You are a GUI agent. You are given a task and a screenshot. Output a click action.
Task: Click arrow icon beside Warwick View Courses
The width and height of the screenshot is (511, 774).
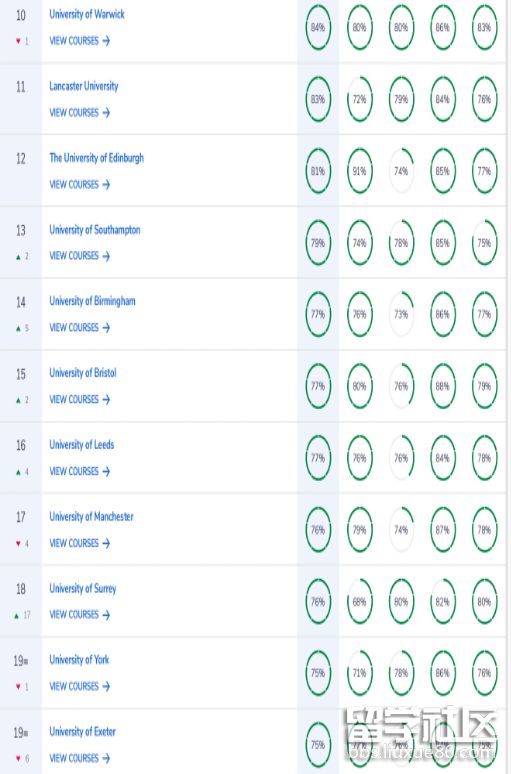[x=106, y=41]
